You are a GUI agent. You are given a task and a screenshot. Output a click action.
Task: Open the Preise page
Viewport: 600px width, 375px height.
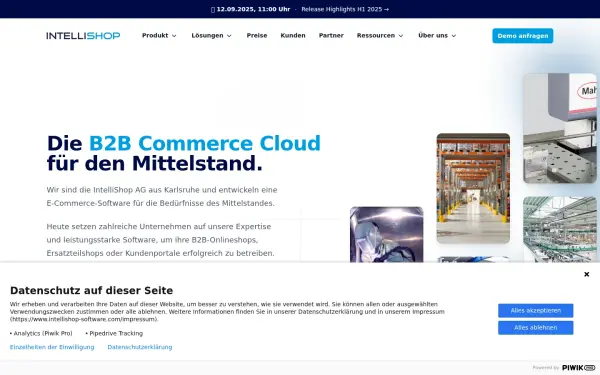[x=257, y=36]
